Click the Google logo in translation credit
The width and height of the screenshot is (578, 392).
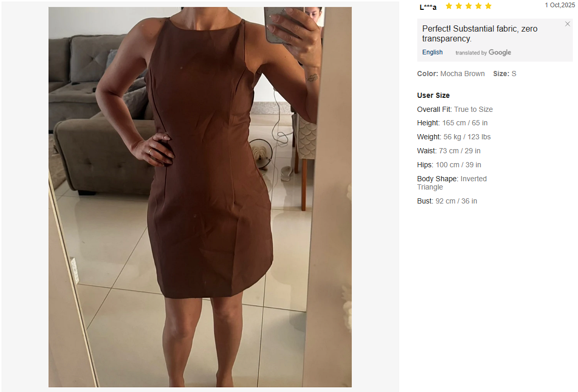pos(500,53)
